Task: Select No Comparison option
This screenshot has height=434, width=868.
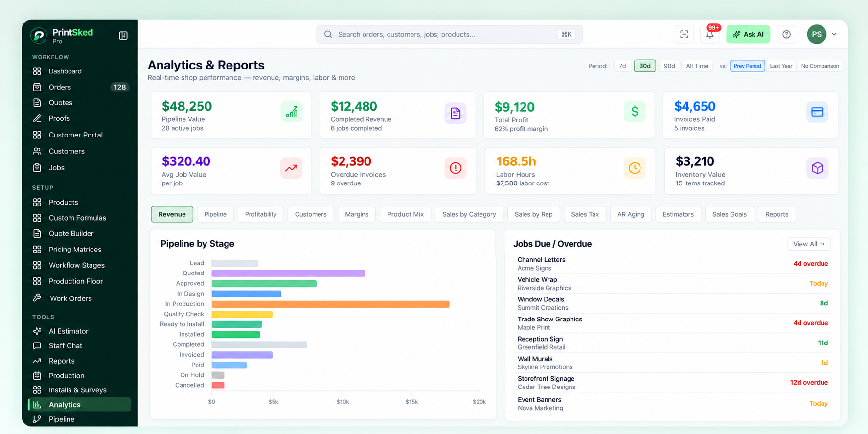Action: click(820, 66)
